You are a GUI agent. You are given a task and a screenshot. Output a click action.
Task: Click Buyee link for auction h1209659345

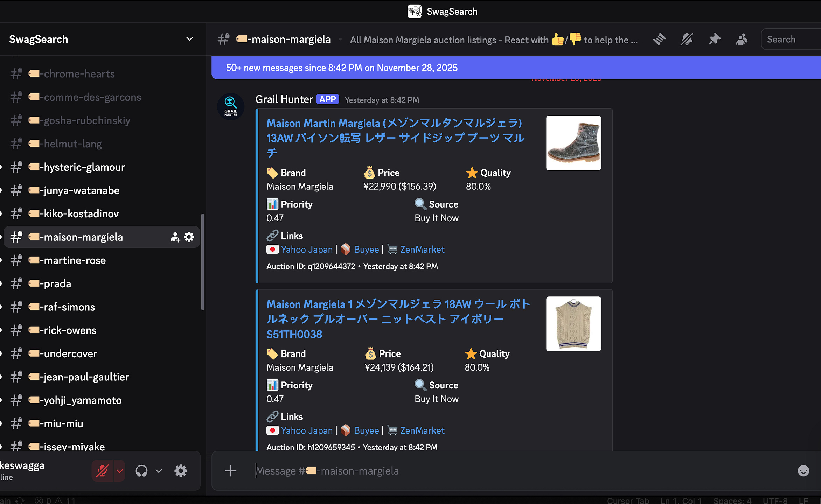pos(366,430)
